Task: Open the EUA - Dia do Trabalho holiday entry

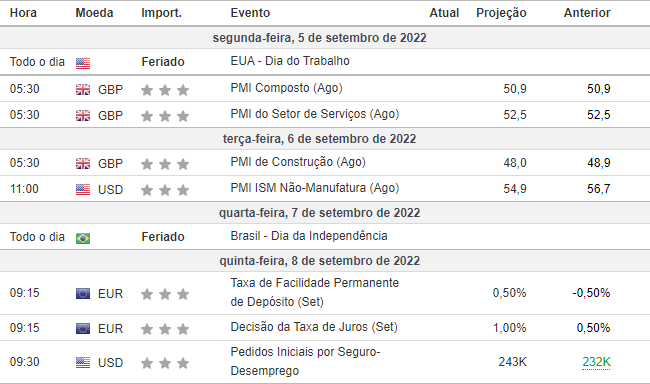Action: click(290, 61)
